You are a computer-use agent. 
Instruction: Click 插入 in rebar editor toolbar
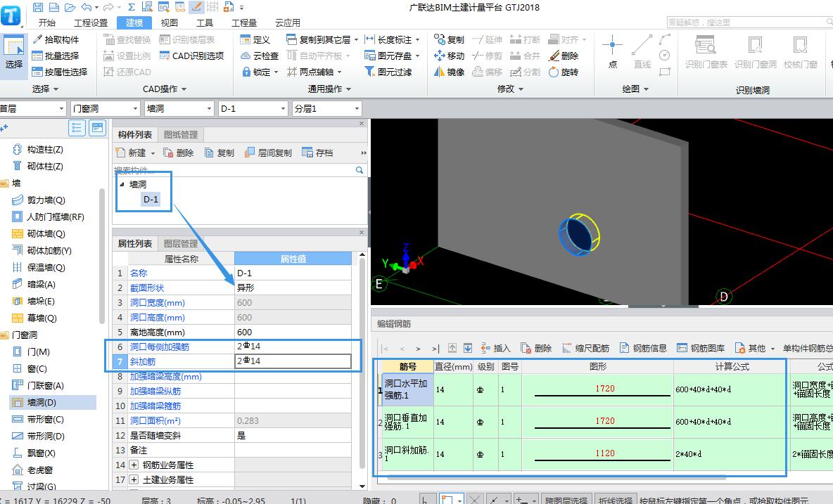pos(496,348)
